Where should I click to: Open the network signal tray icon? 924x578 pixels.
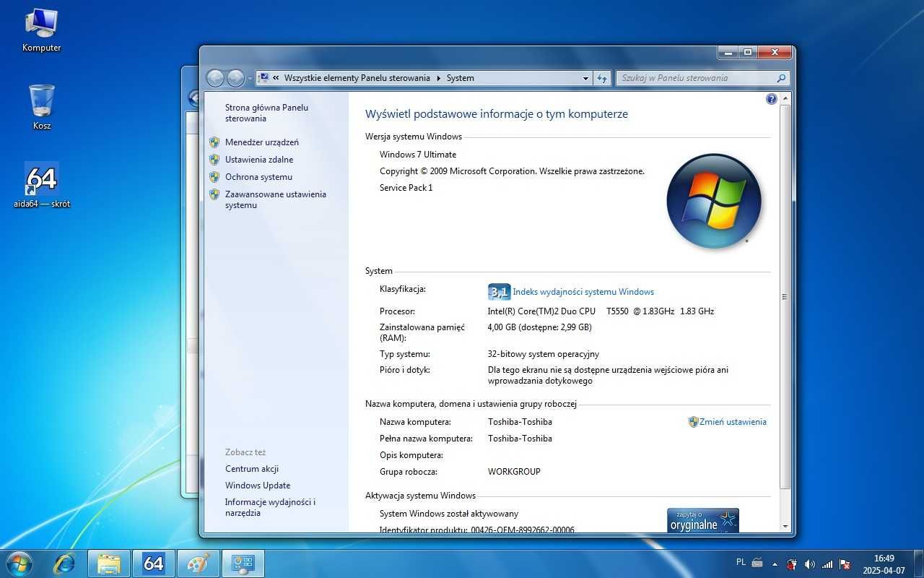(x=827, y=564)
